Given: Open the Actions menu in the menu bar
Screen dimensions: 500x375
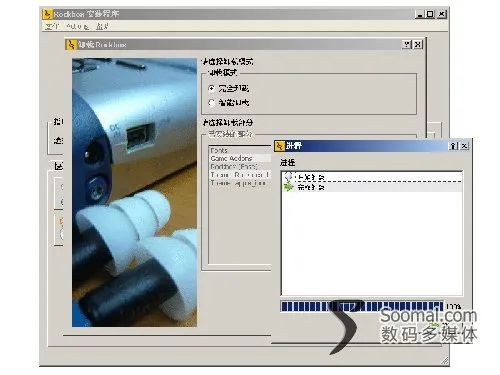Looking at the screenshot, I should coord(77,26).
